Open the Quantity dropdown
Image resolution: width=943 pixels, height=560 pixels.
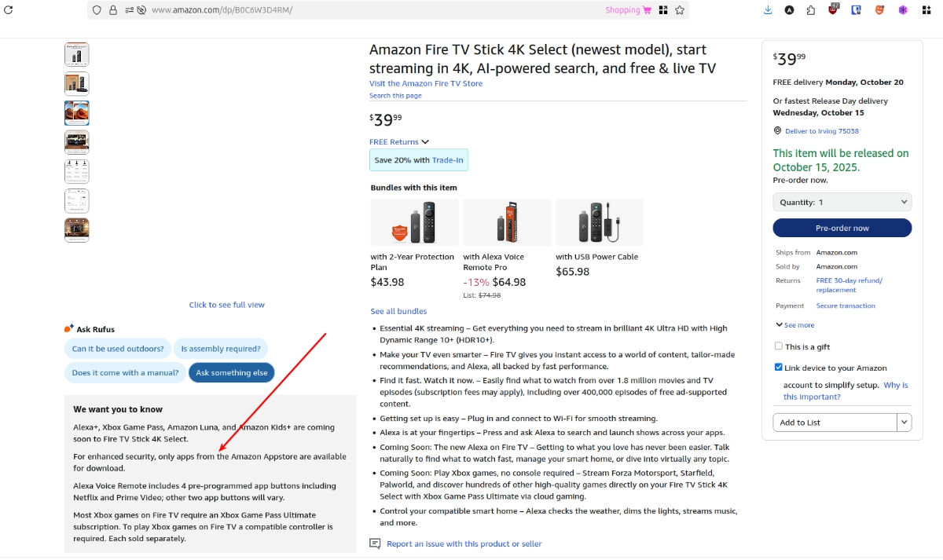842,202
